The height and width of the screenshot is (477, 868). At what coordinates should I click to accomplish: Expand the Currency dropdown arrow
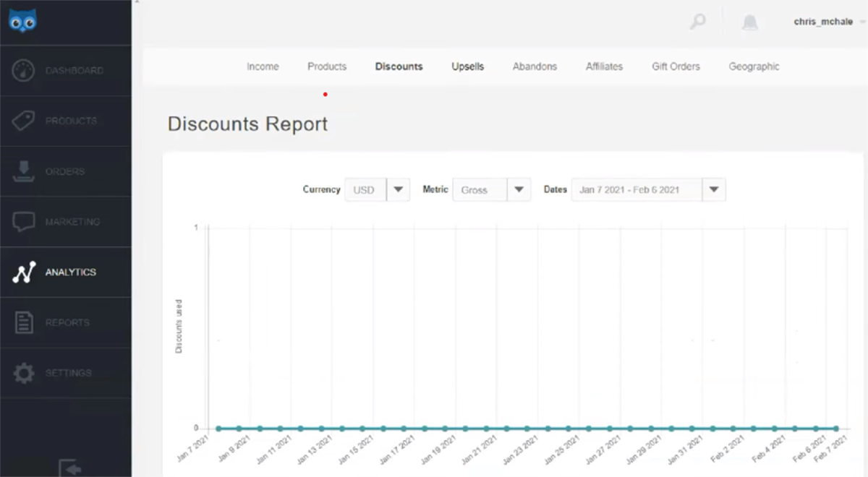click(399, 190)
